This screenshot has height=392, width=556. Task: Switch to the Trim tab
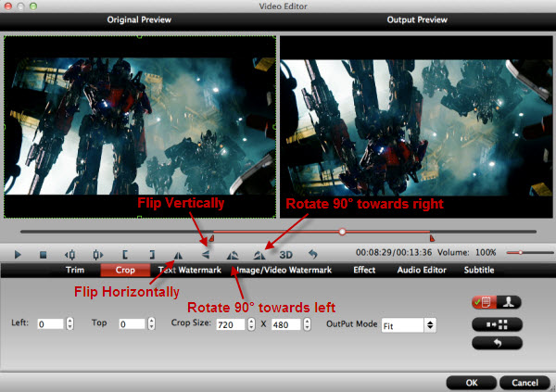point(75,270)
